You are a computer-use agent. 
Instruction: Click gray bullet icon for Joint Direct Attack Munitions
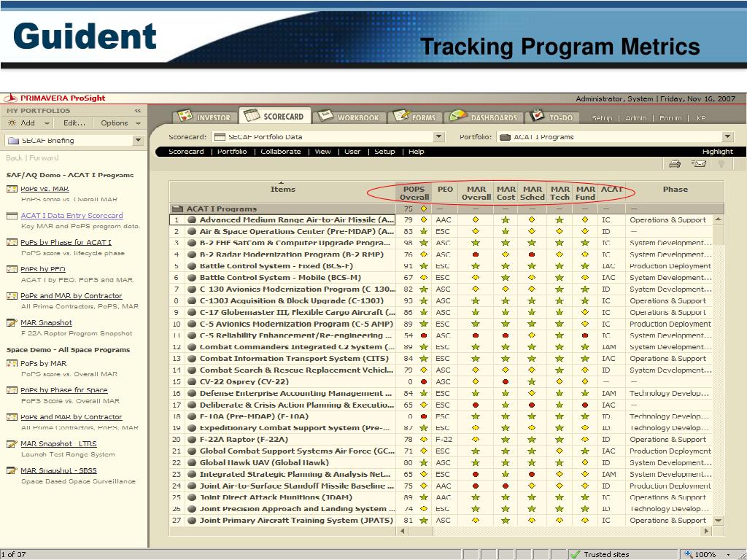click(192, 497)
